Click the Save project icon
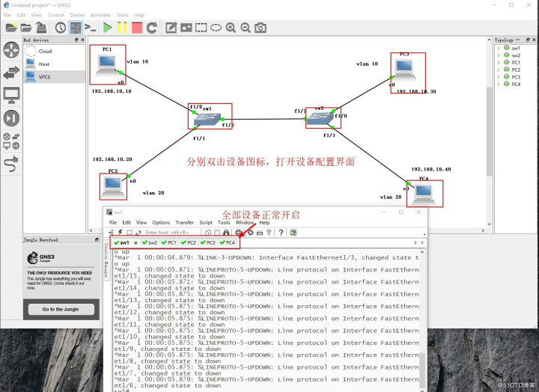This screenshot has width=539, height=392. [x=41, y=28]
